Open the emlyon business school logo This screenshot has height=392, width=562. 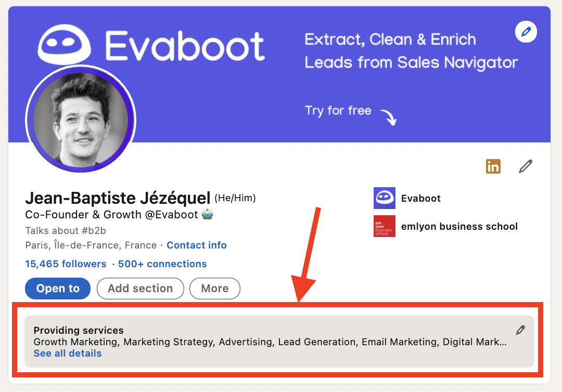coord(384,226)
